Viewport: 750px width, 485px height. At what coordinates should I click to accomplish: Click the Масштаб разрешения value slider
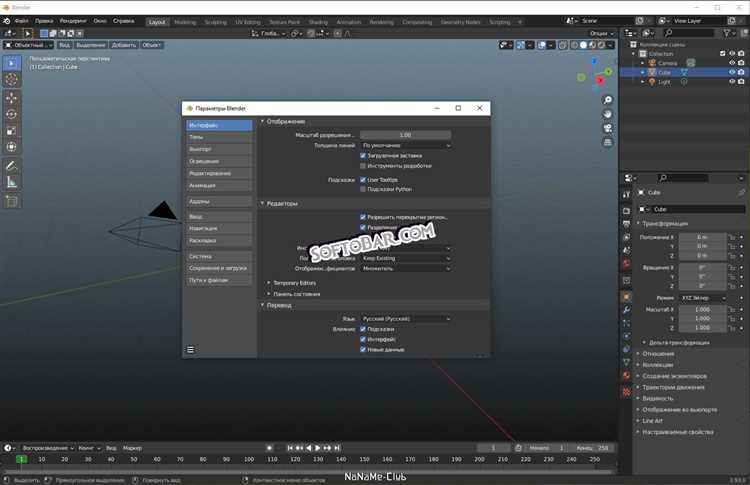click(x=406, y=135)
